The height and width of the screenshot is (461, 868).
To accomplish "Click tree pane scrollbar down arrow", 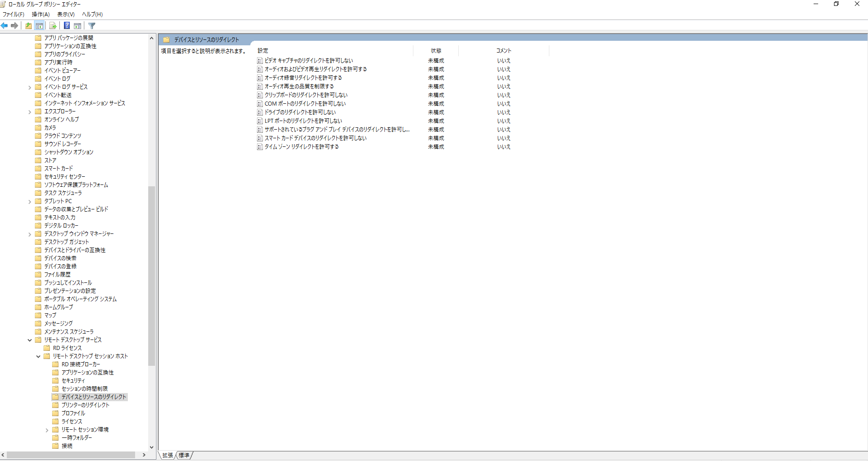I will 151,447.
